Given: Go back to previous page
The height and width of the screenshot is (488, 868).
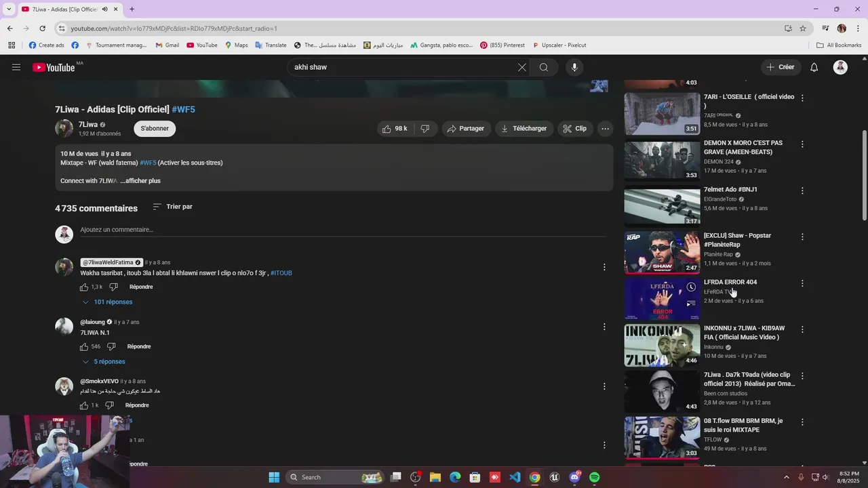Looking at the screenshot, I should click(x=9, y=28).
